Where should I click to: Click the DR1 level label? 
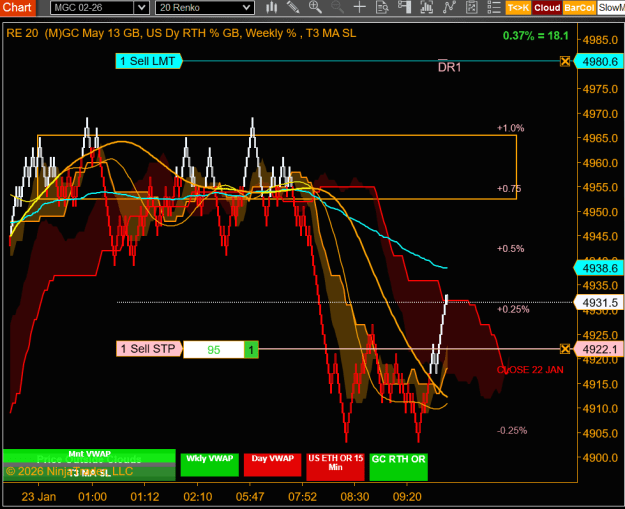[450, 67]
